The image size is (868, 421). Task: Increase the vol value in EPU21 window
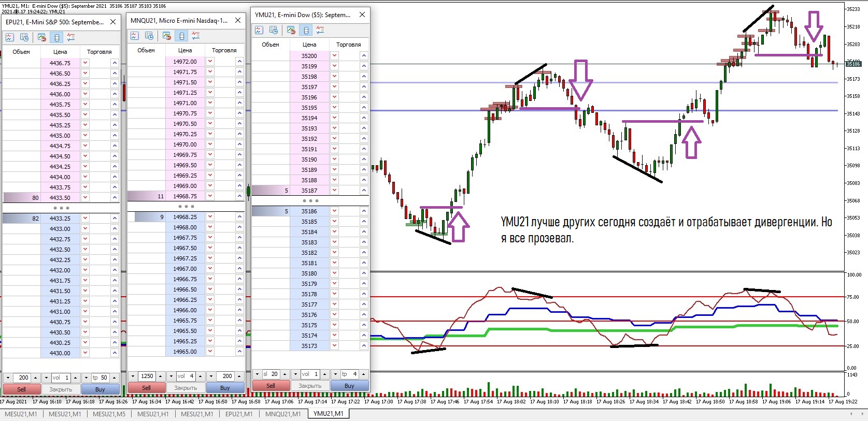pyautogui.click(x=75, y=378)
